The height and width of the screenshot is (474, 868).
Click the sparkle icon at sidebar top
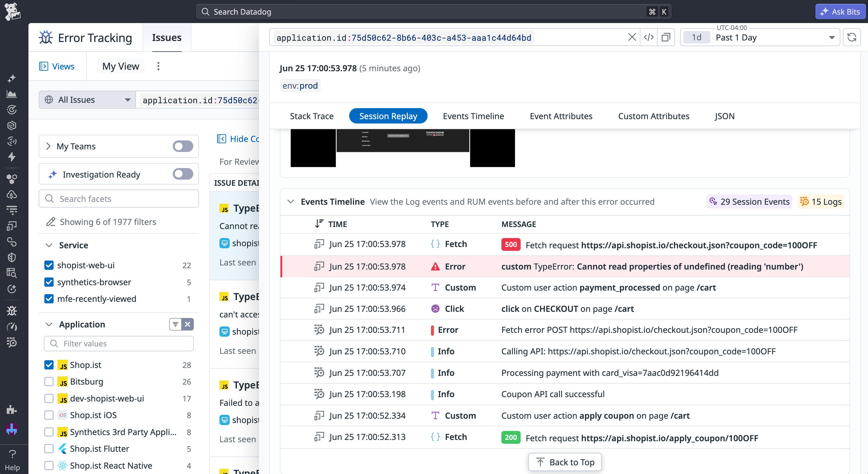coord(12,78)
